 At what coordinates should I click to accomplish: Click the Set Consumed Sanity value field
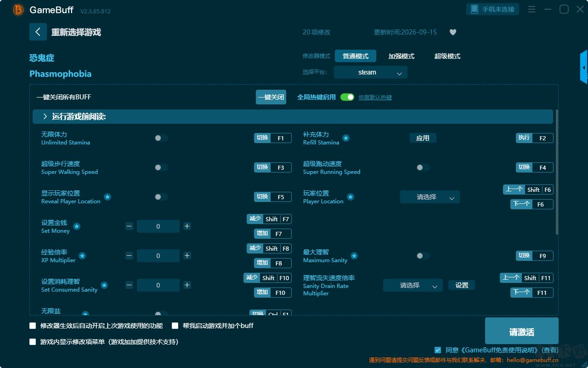click(x=158, y=285)
